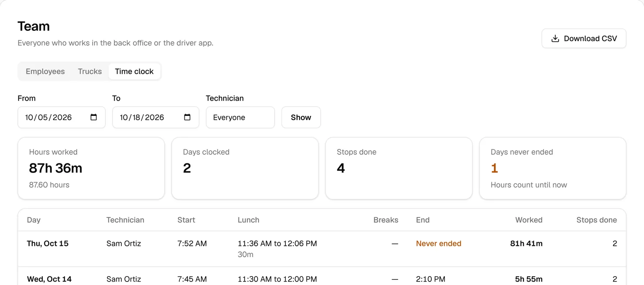Image resolution: width=644 pixels, height=285 pixels.
Task: Switch to the Trucks tab
Action: click(90, 71)
